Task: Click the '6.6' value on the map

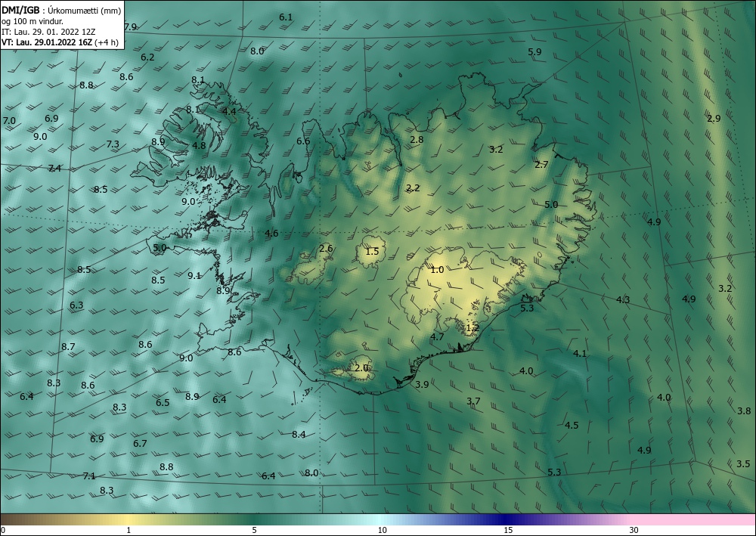Action: coord(303,141)
